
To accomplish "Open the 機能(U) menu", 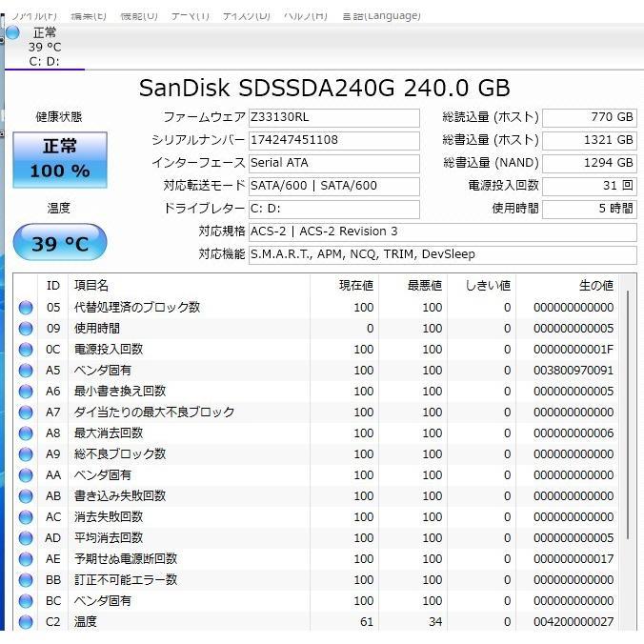I will click(x=139, y=16).
